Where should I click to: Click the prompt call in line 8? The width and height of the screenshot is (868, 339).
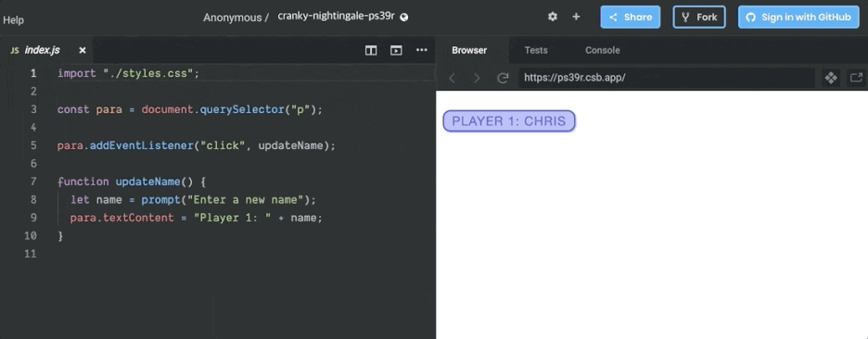point(160,200)
